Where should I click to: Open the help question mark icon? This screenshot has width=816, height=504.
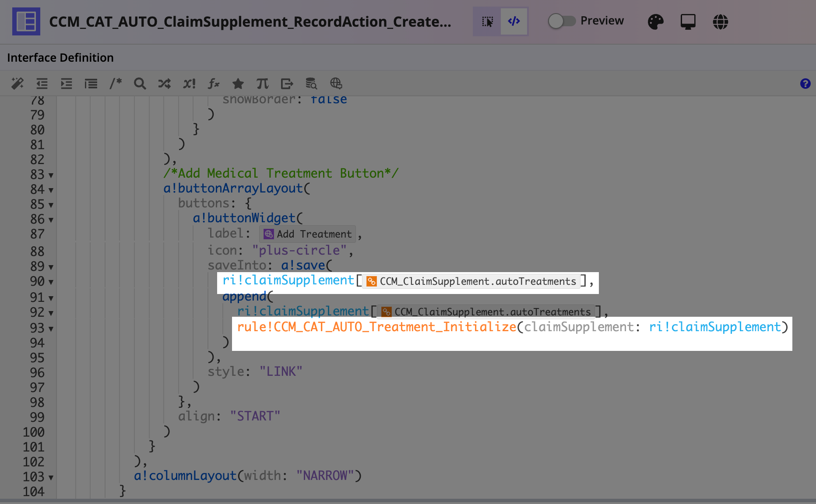(805, 84)
